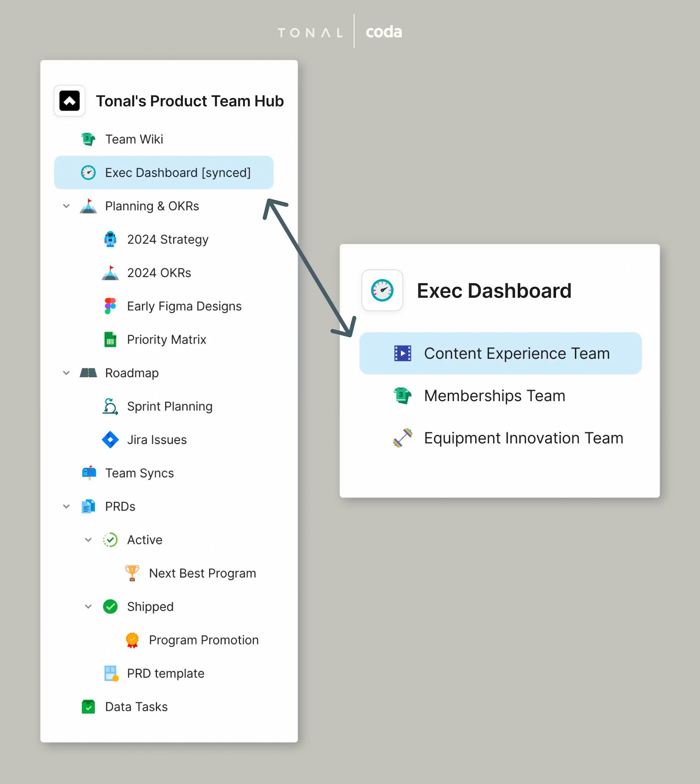Click road icon next to Roadmap
The width and height of the screenshot is (700, 784).
point(88,373)
